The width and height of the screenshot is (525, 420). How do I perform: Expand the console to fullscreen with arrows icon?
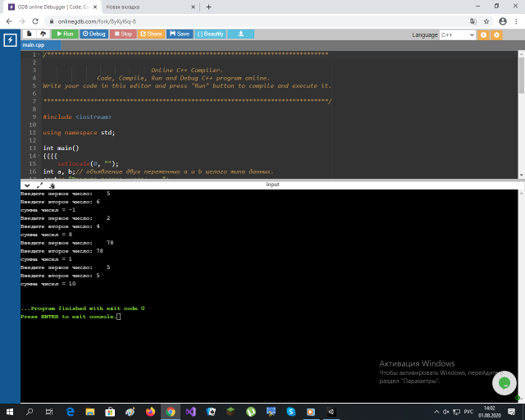pyautogui.click(x=39, y=185)
